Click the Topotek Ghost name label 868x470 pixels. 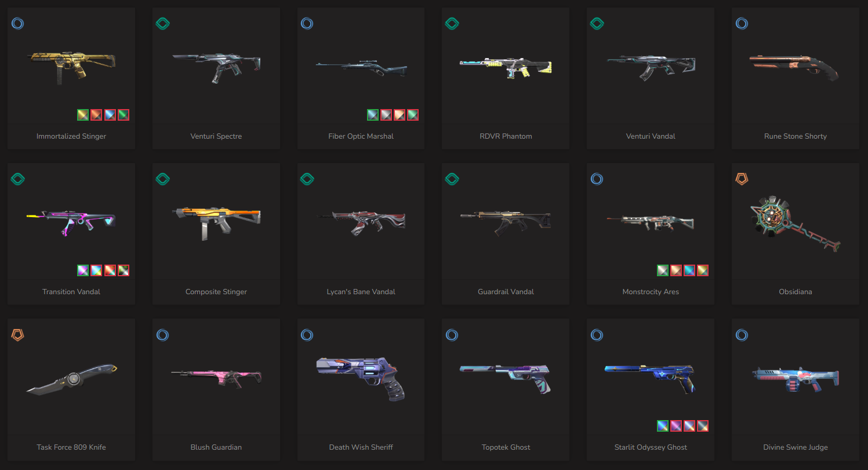tap(506, 447)
